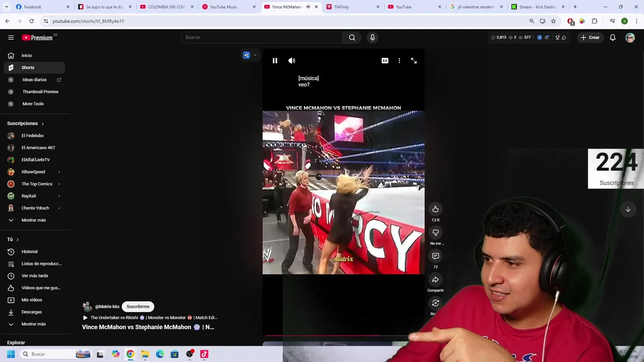Open a new browser tab

coord(575,7)
